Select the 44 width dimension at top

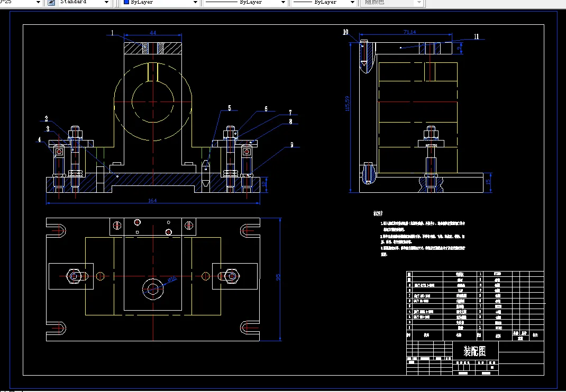coord(153,33)
